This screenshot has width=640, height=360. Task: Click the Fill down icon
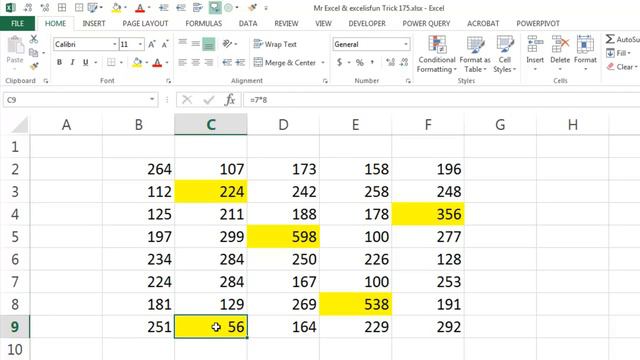[x=610, y=53]
